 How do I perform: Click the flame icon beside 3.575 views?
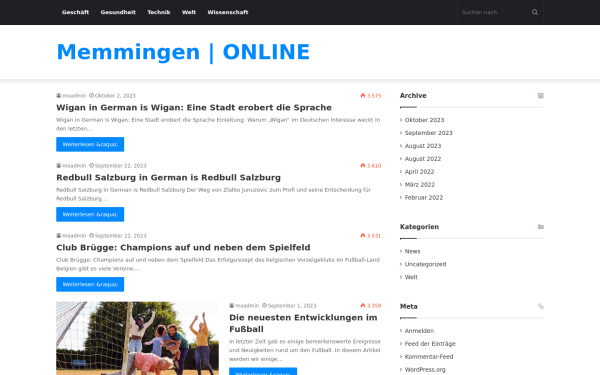(363, 96)
